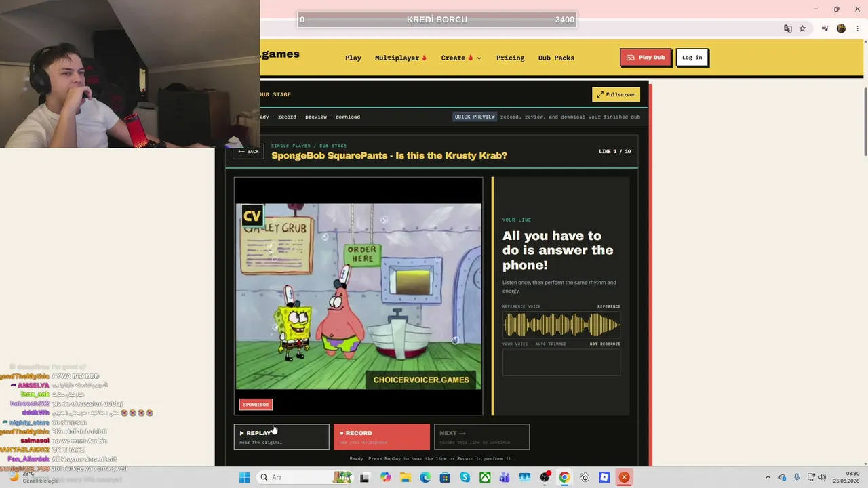Screen dimensions: 868x488
Task: Click the 'All you have to do' line text
Action: [x=557, y=250]
